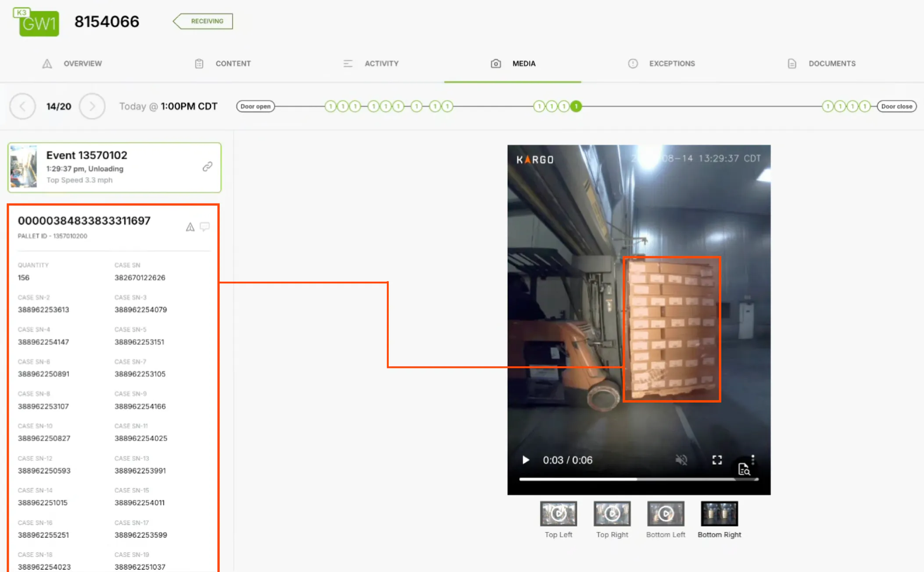Switch to the Content tab

tap(223, 64)
